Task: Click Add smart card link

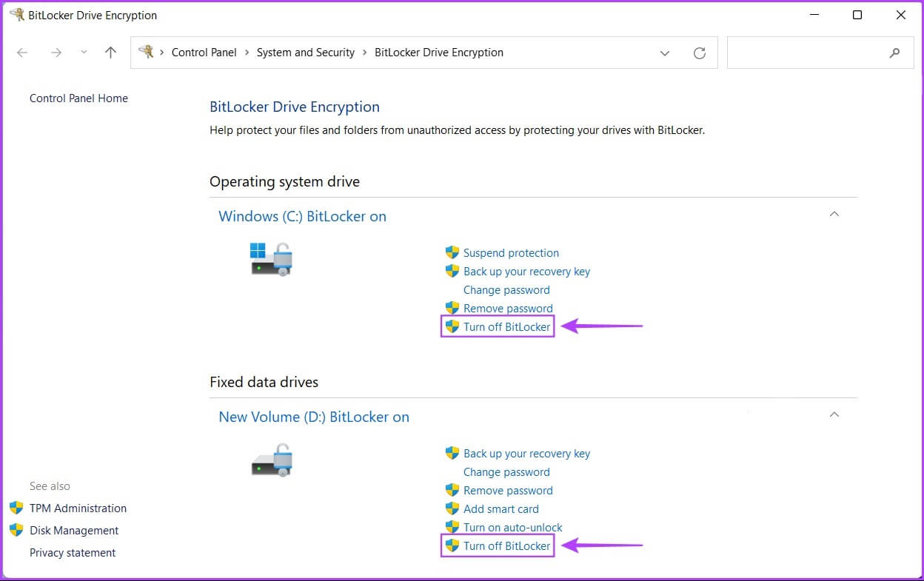Action: [501, 509]
